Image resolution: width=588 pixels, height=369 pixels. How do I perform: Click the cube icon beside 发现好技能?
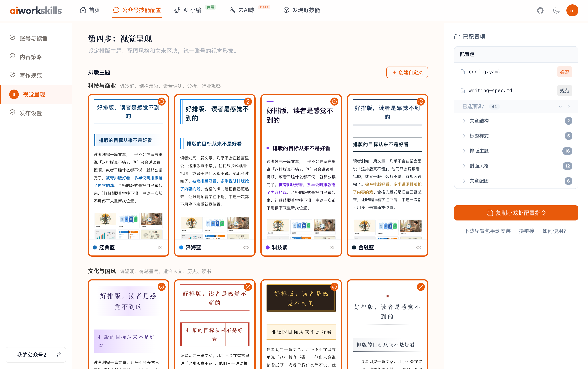tap(286, 10)
